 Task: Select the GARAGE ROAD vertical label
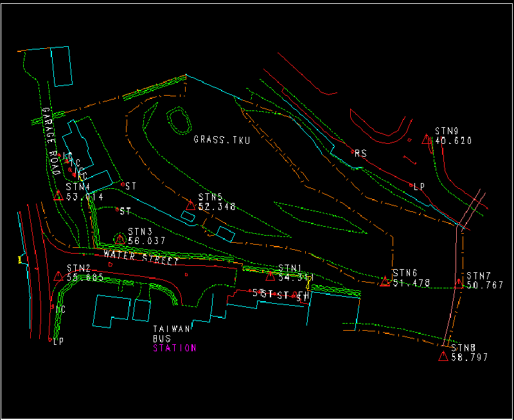[x=51, y=141]
